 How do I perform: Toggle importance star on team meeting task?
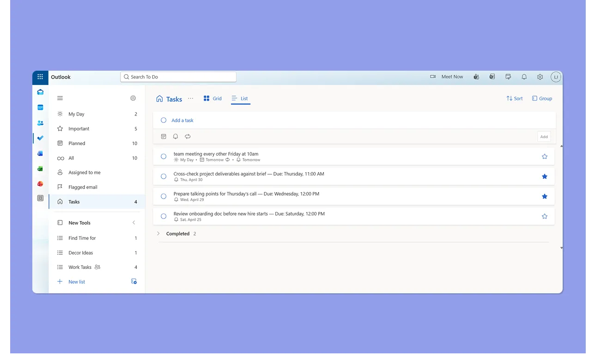545,157
